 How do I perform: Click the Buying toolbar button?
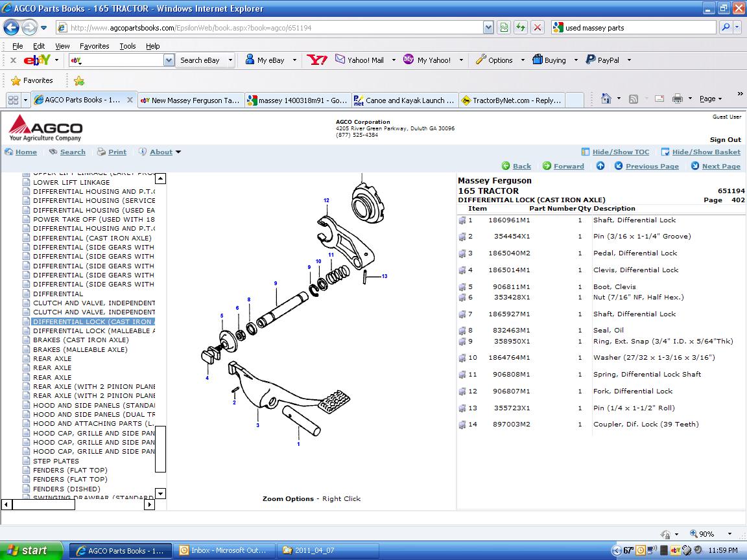(x=549, y=60)
